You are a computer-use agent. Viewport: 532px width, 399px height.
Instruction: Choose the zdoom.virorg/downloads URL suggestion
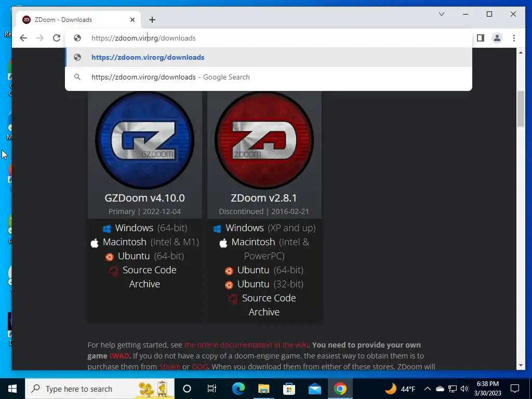point(269,57)
